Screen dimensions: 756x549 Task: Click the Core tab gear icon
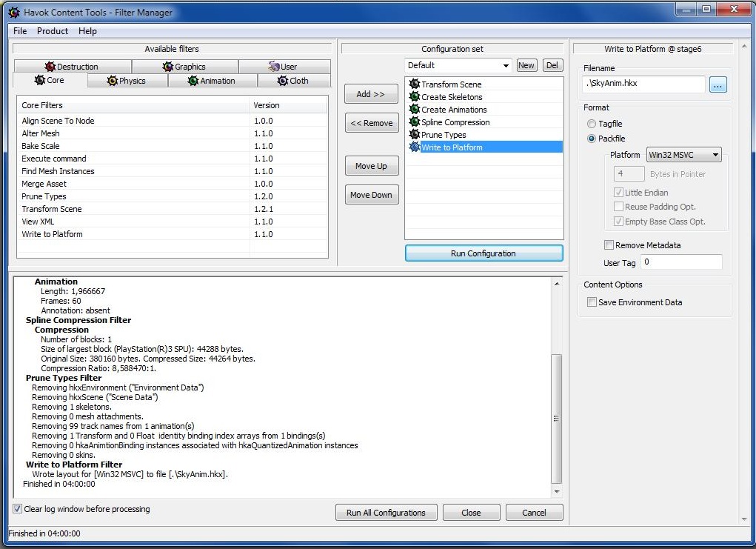(x=40, y=80)
